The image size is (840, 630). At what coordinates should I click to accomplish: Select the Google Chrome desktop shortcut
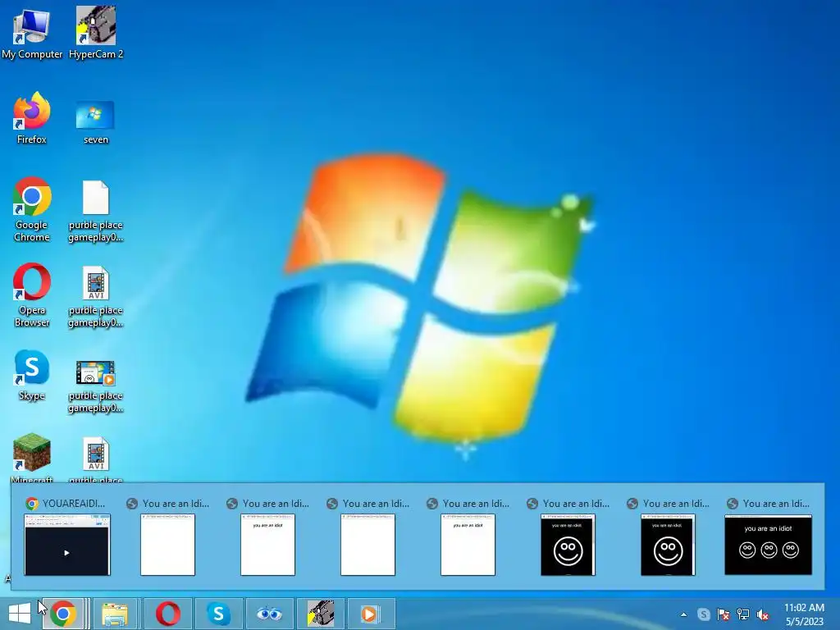click(x=32, y=209)
